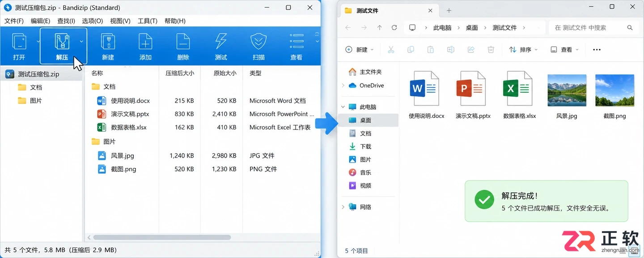Click the trash Delete icon in Explorer
Screen dimensions: 644x258
click(x=491, y=50)
